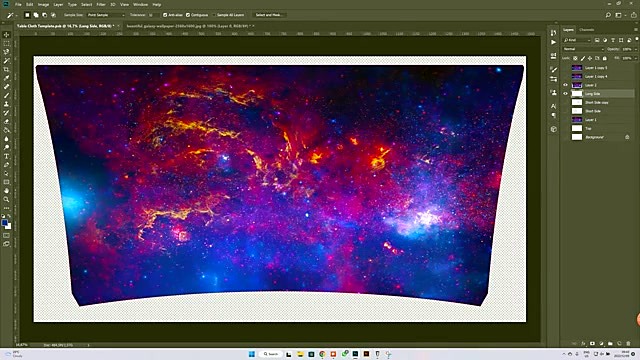Select the Eyedropper tool

pyautogui.click(x=6, y=78)
